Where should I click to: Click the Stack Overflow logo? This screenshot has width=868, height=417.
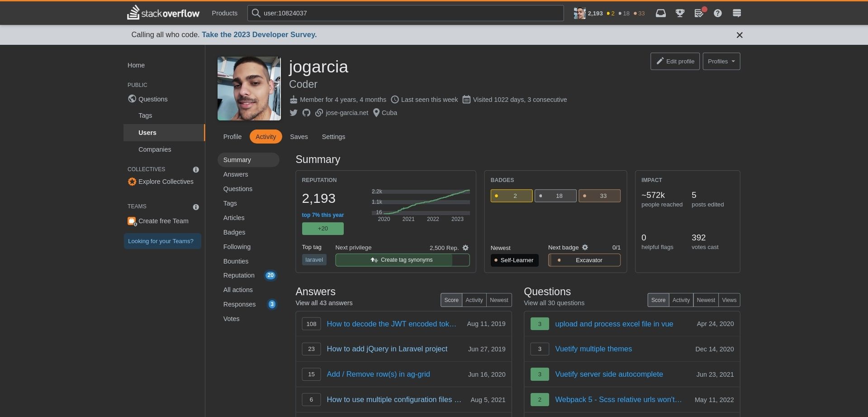coord(163,13)
